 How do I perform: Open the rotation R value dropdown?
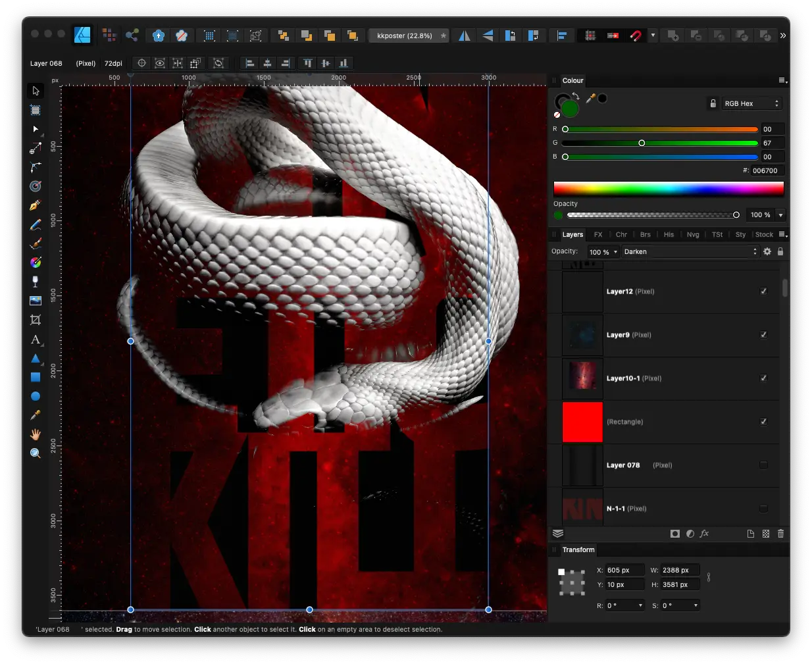point(640,605)
